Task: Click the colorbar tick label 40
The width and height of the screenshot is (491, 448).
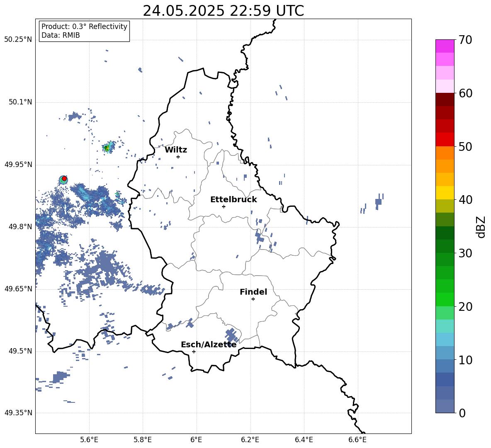Action: pyautogui.click(x=465, y=200)
